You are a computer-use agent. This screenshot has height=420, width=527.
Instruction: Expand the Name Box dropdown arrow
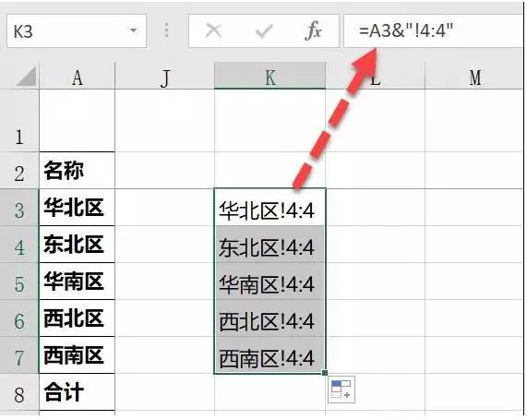click(x=134, y=30)
